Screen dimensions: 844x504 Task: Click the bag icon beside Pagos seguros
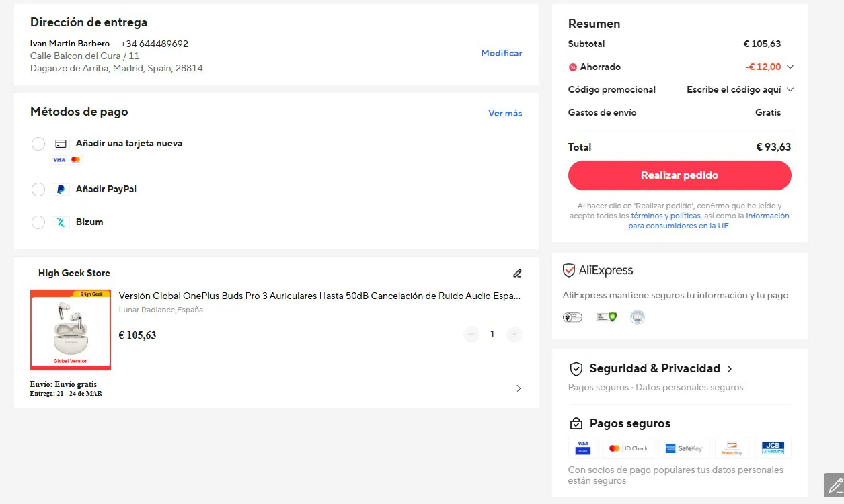(x=576, y=424)
